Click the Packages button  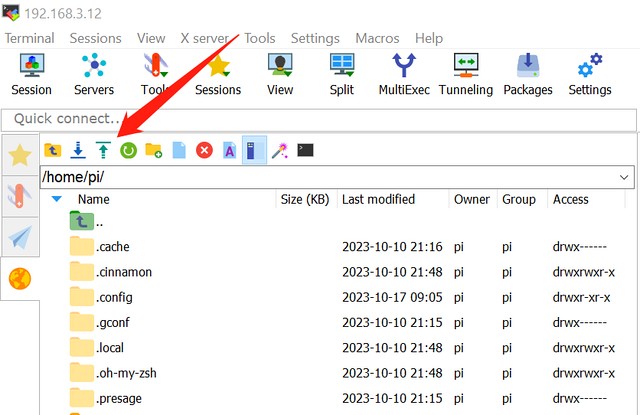coord(528,74)
